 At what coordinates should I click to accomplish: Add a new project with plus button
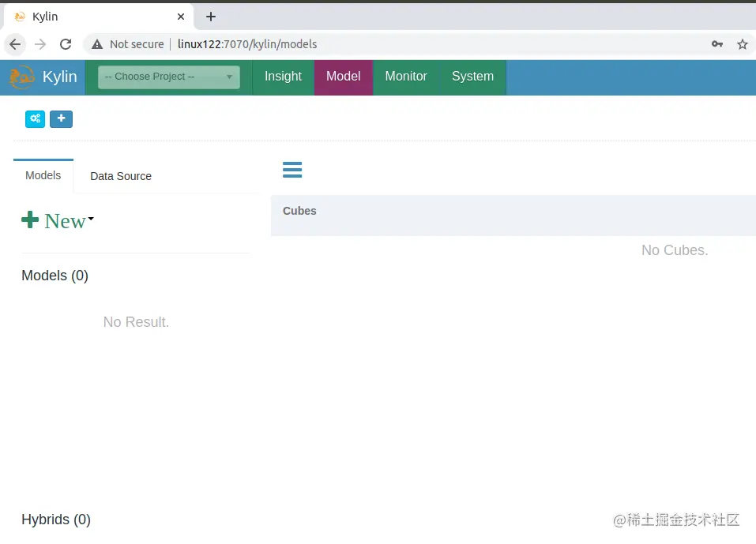(62, 119)
